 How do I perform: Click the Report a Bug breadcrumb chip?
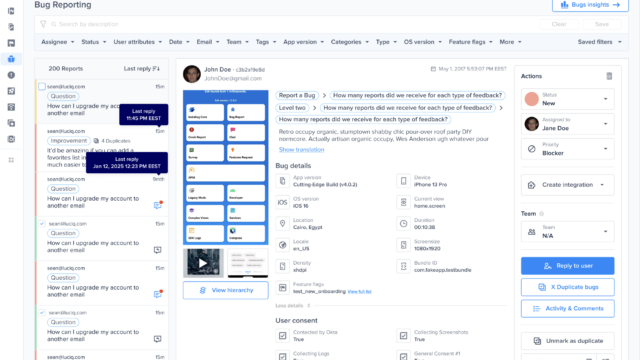[297, 96]
